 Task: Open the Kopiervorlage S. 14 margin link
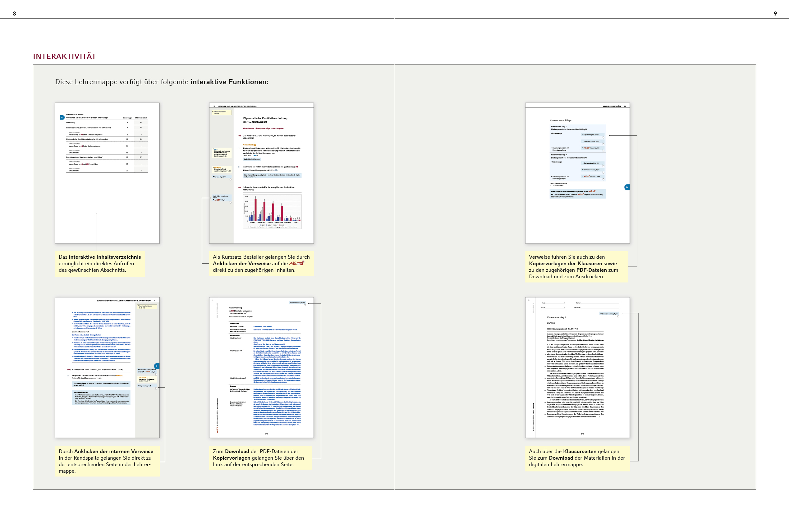220,177
